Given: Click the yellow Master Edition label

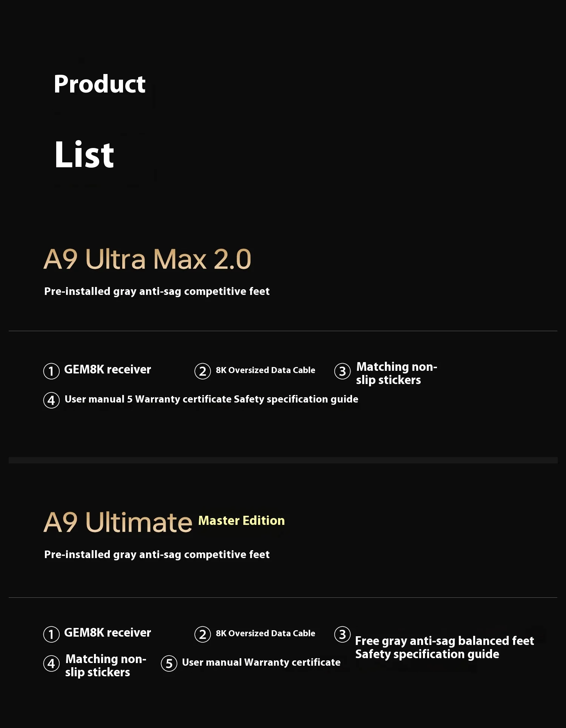Looking at the screenshot, I should [241, 521].
